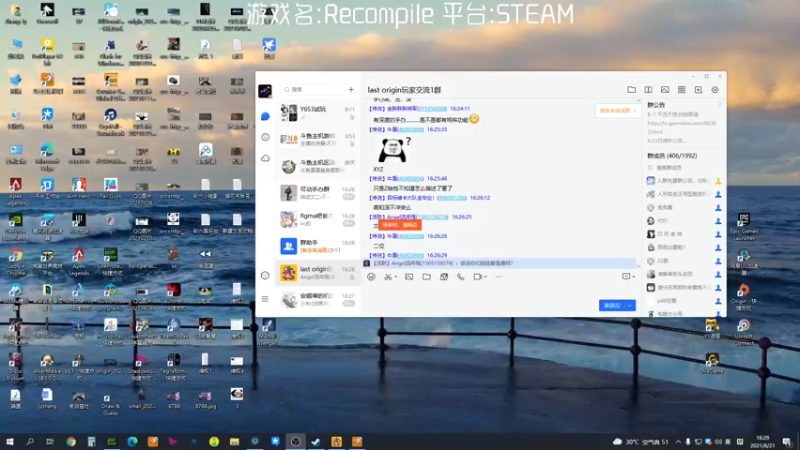Select 22数 member in list
Image resolution: width=800 pixels, height=450 pixels.
(684, 261)
